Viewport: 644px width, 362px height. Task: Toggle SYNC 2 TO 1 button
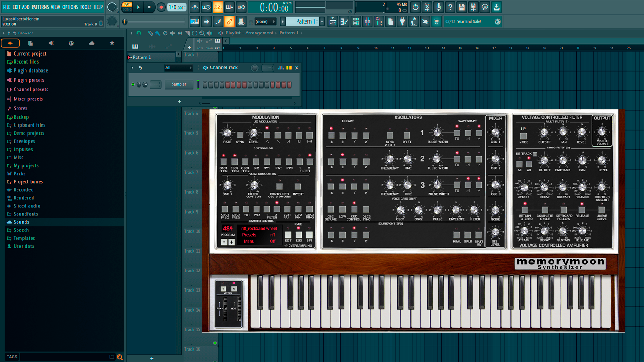point(389,135)
